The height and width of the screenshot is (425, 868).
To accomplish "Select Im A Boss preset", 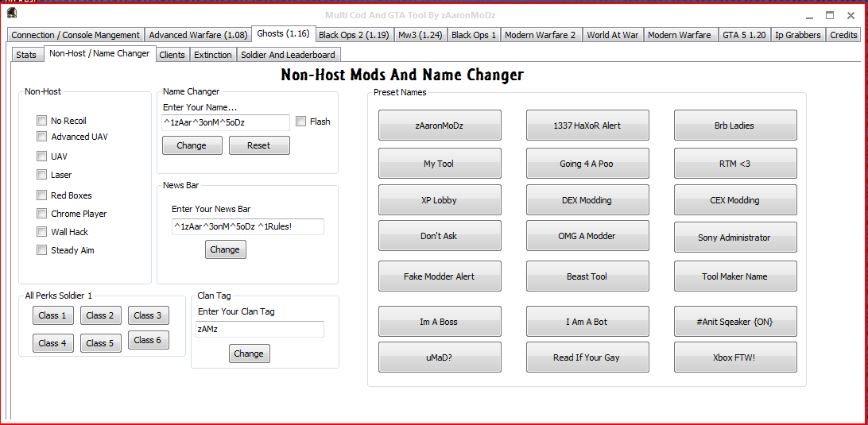I will 440,322.
